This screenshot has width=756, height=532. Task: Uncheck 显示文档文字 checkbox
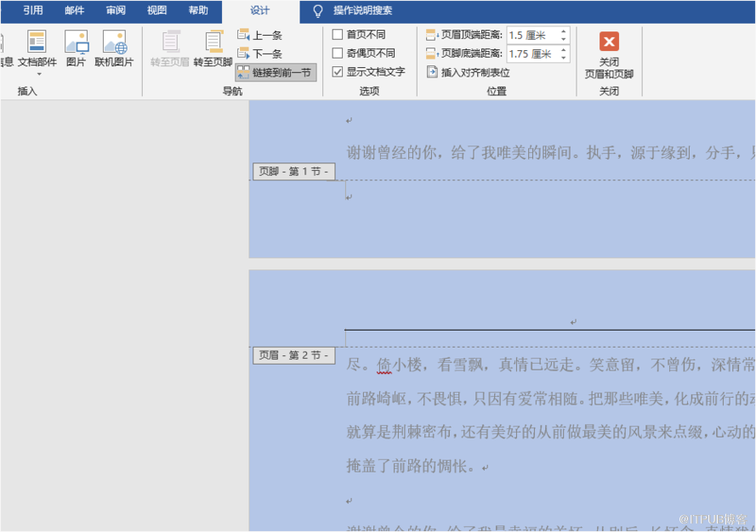338,72
